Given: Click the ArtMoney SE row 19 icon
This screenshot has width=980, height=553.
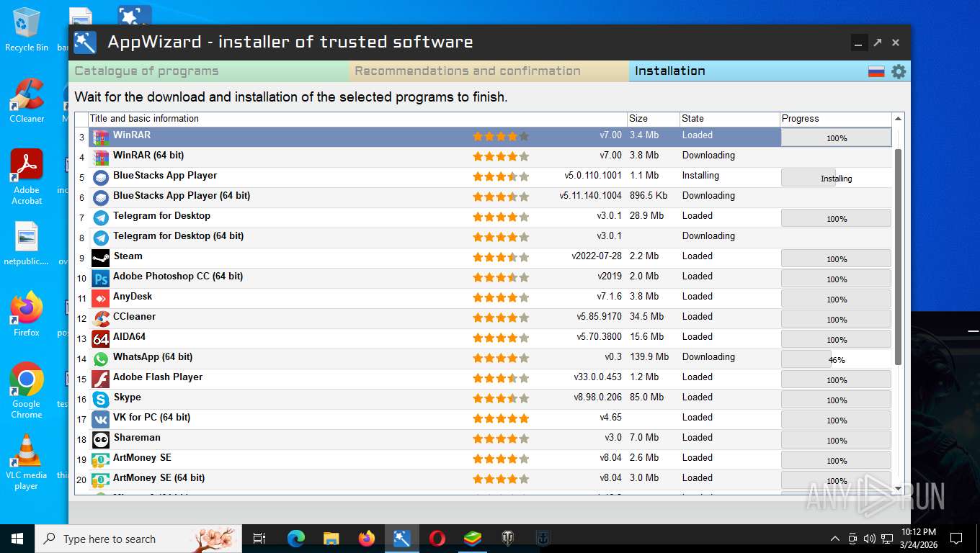Looking at the screenshot, I should click(101, 459).
